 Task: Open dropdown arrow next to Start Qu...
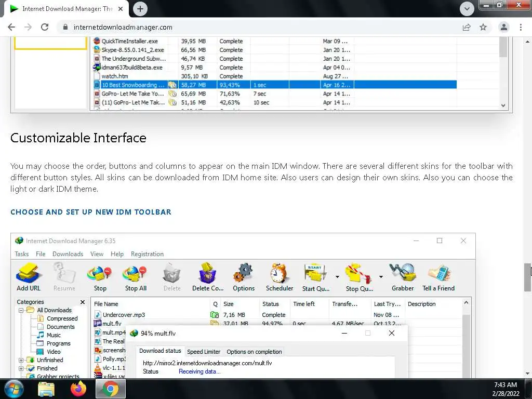tap(337, 277)
